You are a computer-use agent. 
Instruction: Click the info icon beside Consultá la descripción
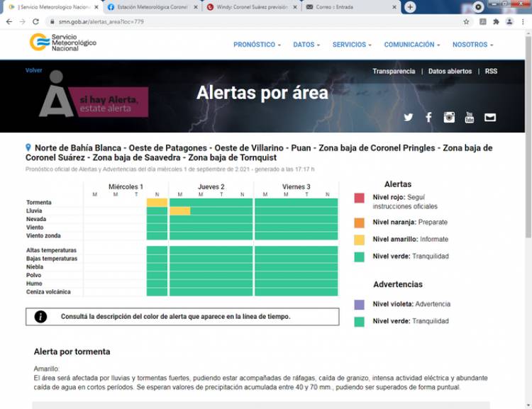click(x=40, y=317)
